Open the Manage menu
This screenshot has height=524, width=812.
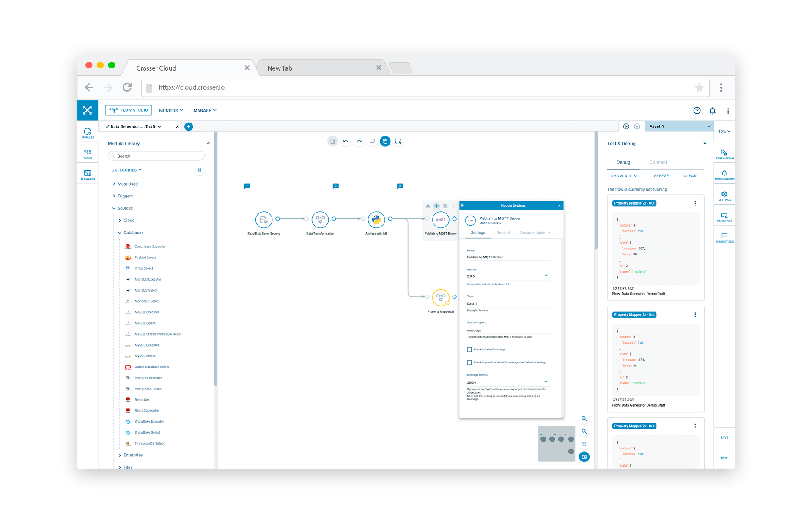(205, 110)
